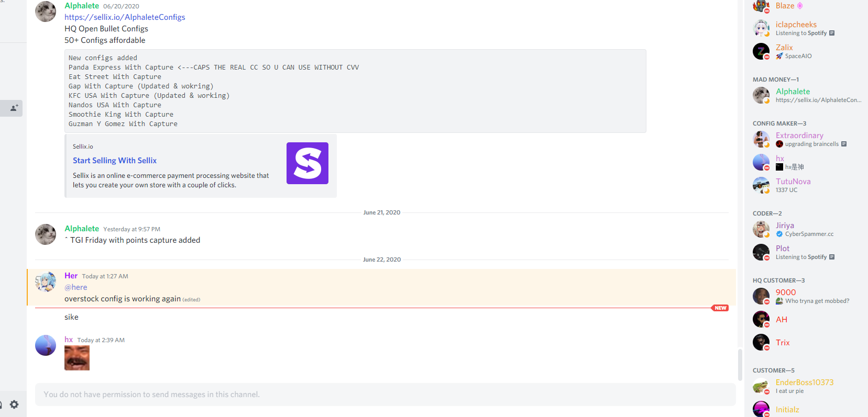The height and width of the screenshot is (417, 868).
Task: Click the MAD MONEY—1 role header
Action: (776, 80)
